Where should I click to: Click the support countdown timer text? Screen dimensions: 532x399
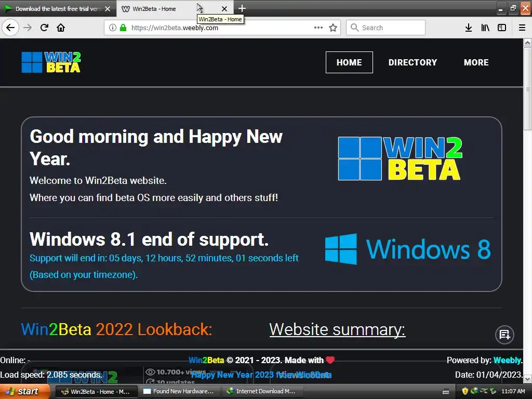tap(164, 258)
